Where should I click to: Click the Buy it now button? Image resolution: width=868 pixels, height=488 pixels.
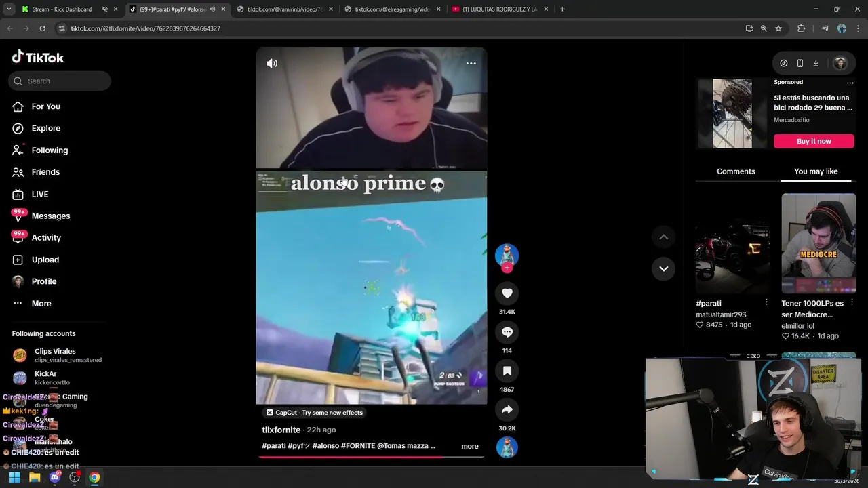coord(814,141)
